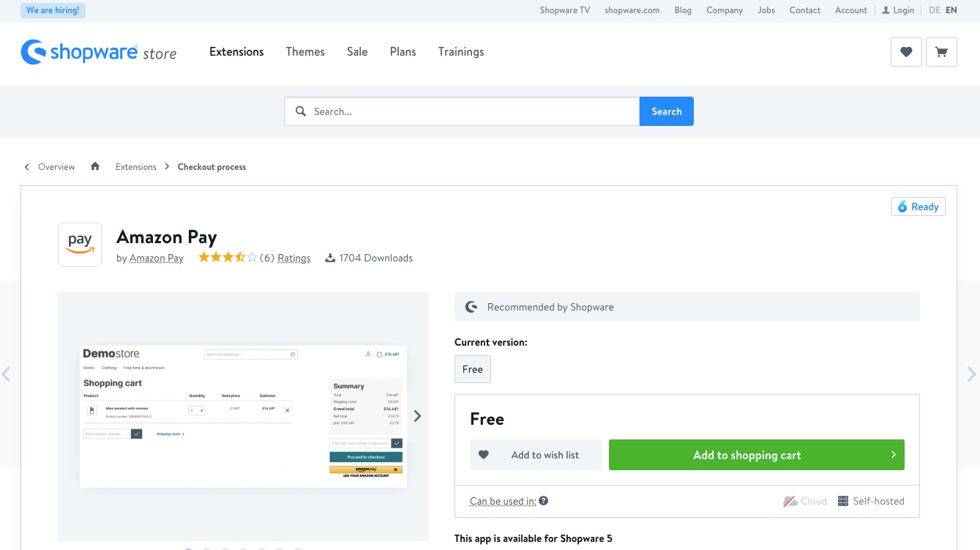The width and height of the screenshot is (980, 550).
Task: Switch language to DE
Action: click(x=935, y=10)
